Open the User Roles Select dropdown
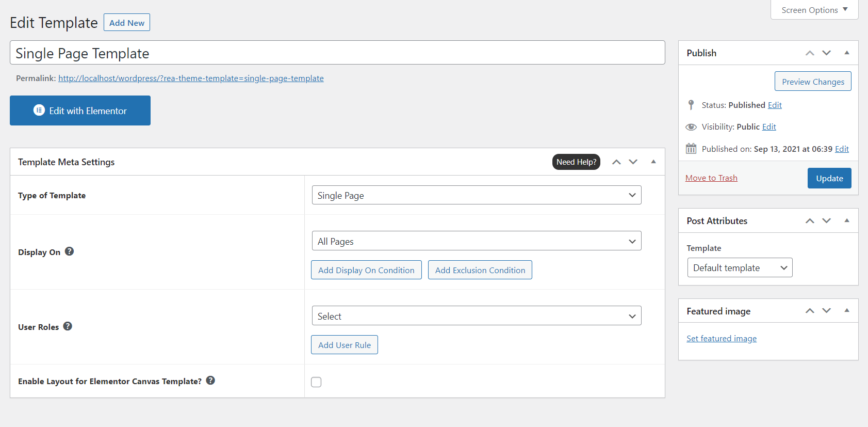Image resolution: width=868 pixels, height=427 pixels. [476, 316]
